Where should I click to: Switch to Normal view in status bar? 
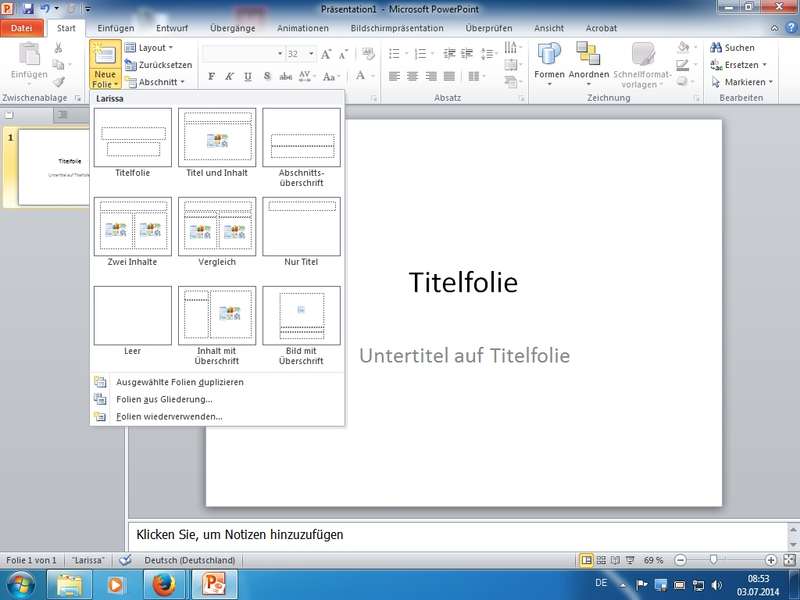[587, 560]
